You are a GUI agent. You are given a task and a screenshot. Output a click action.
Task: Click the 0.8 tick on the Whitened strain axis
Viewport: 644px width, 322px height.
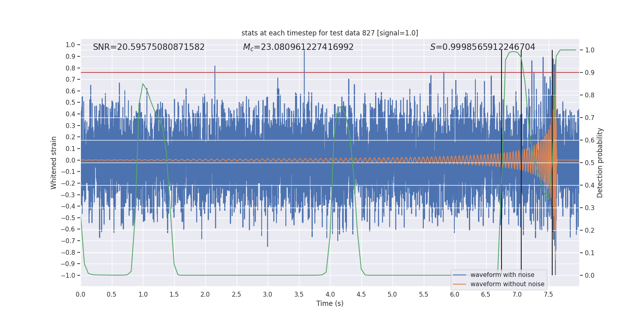[70, 68]
